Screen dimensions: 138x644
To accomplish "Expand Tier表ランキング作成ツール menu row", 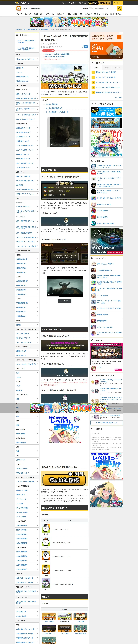I will 27,59.
